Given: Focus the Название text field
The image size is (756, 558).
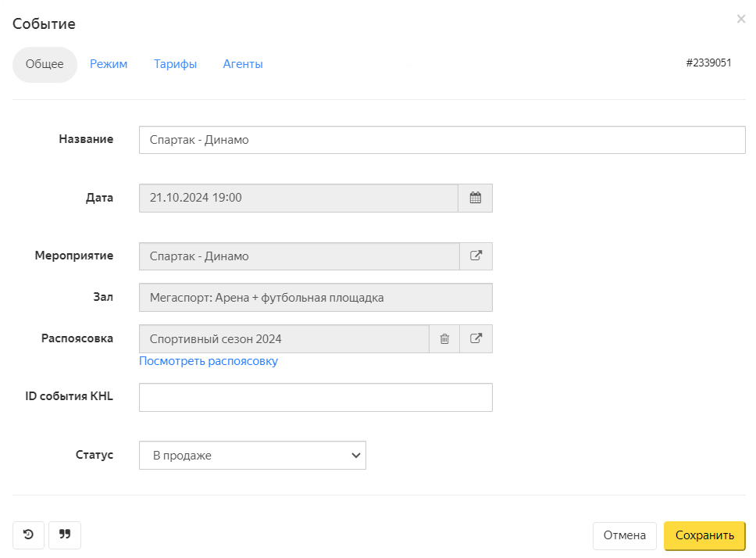Looking at the screenshot, I should click(x=442, y=141).
